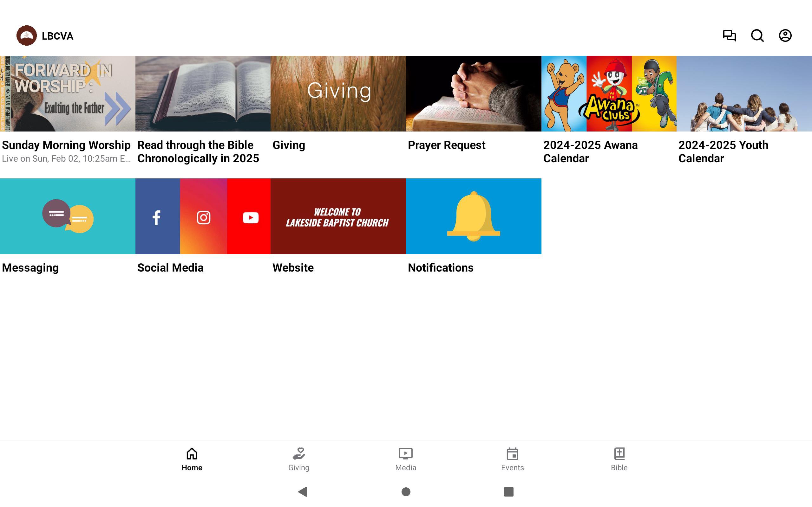Screen dimensions: 812x507
Task: Open the Events bottom tab
Action: pyautogui.click(x=512, y=459)
